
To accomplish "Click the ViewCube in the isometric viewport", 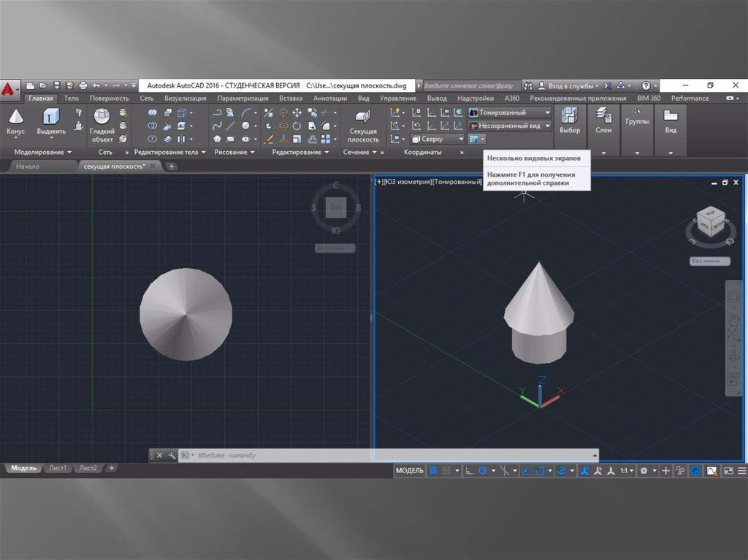I will click(707, 222).
